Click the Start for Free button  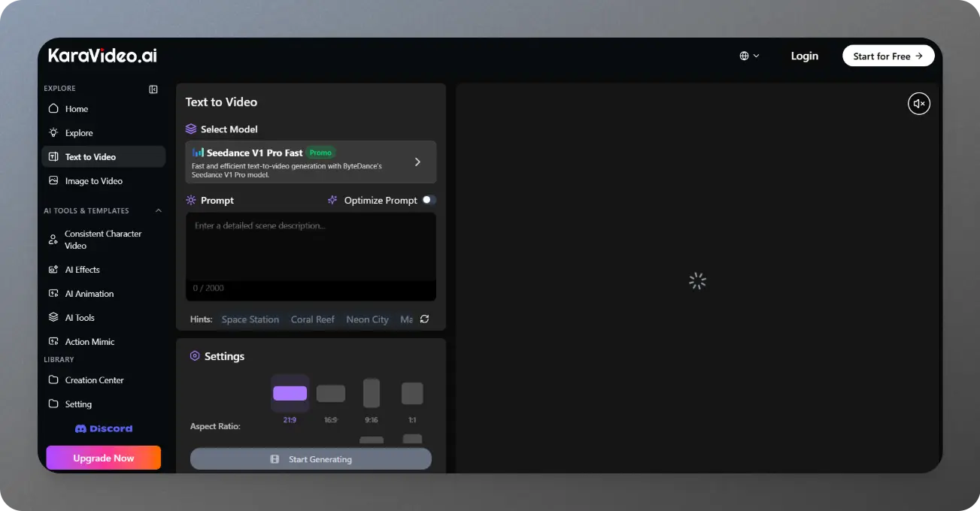tap(887, 56)
